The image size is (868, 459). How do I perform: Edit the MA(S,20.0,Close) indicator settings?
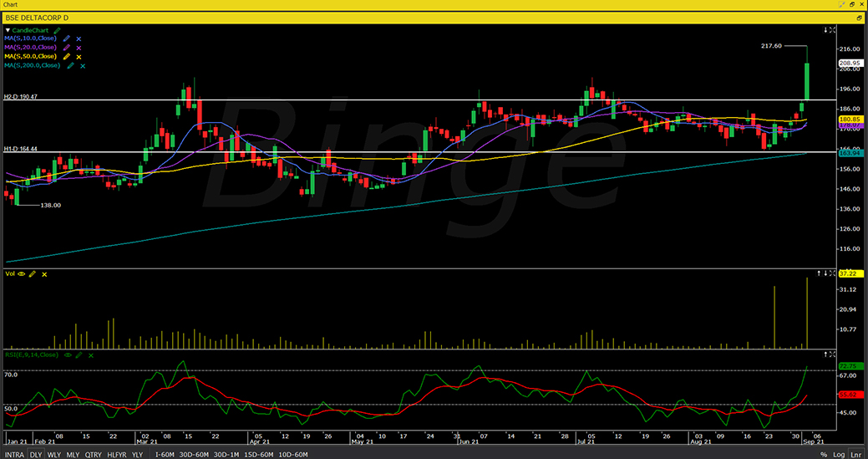[x=67, y=48]
